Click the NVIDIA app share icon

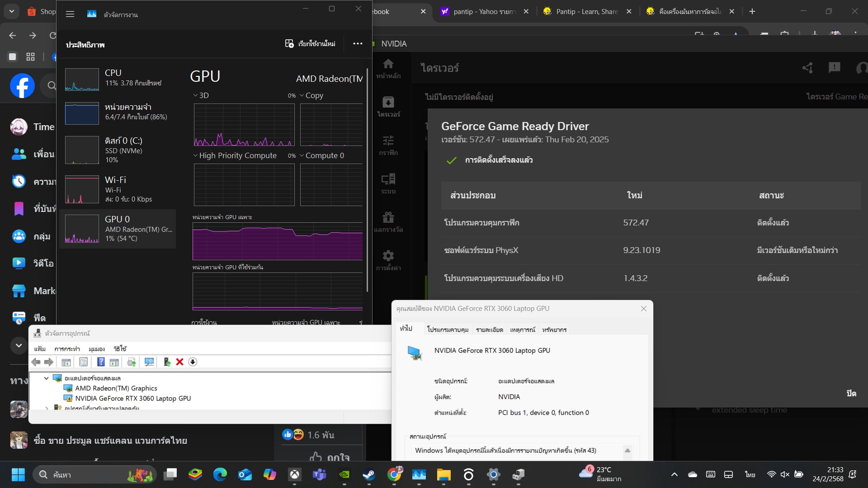807,68
